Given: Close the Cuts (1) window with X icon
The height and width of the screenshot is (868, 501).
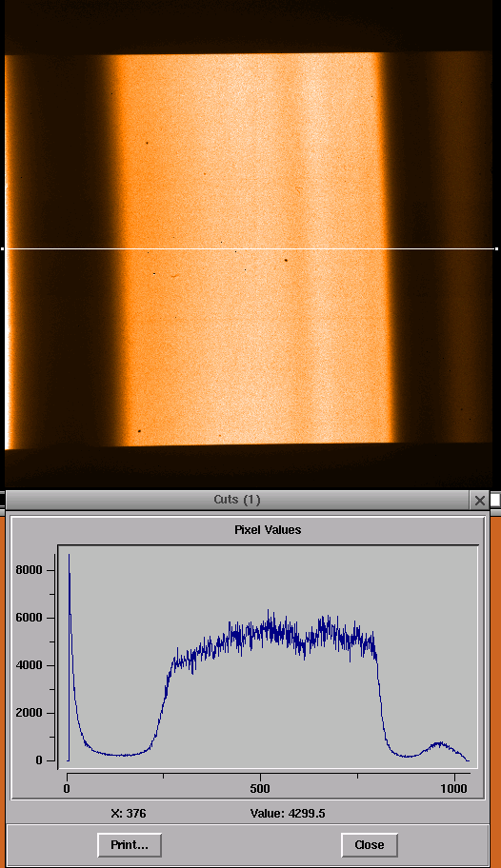Looking at the screenshot, I should pyautogui.click(x=479, y=501).
